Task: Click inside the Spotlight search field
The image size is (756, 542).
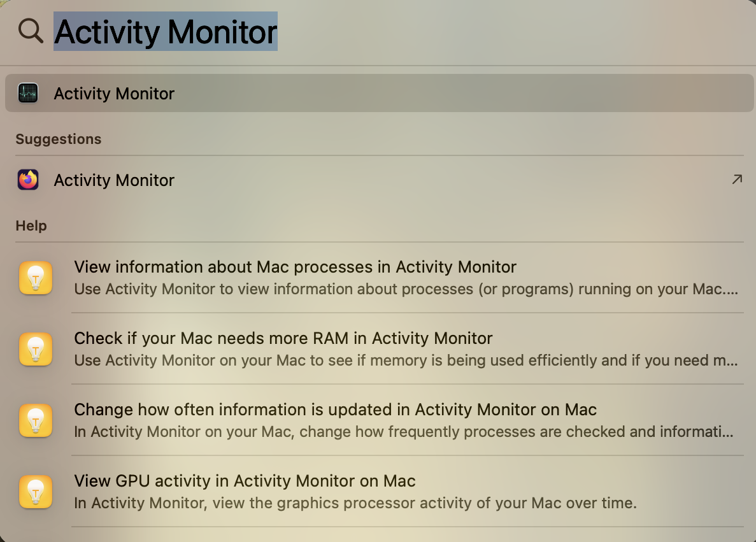Action: click(x=382, y=31)
